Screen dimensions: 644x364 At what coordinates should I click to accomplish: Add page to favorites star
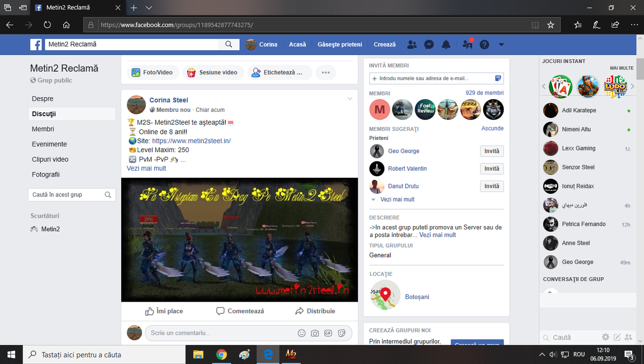click(x=550, y=25)
